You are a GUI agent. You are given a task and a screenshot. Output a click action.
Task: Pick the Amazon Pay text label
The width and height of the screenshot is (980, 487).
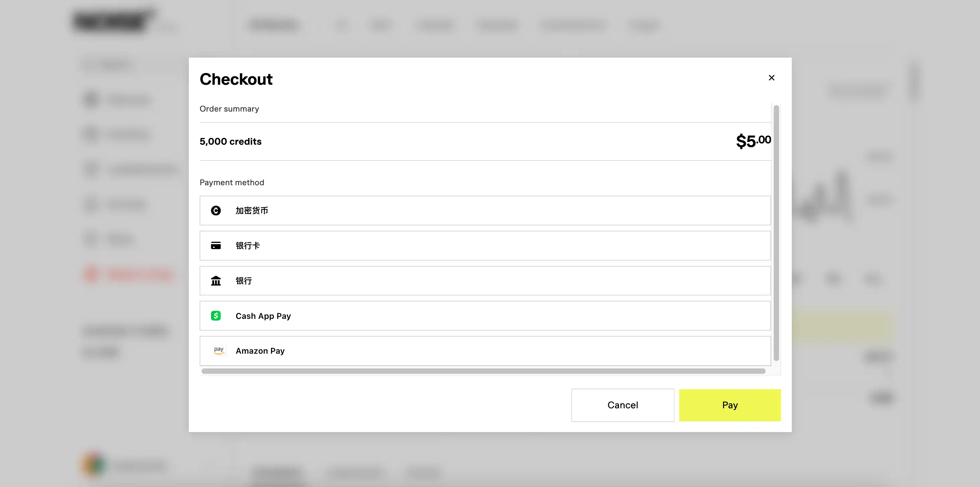[x=260, y=351]
